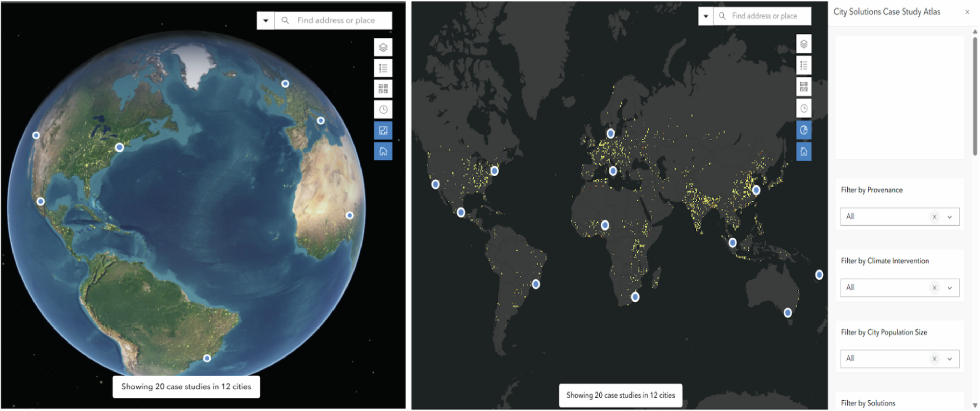This screenshot has height=411, width=980.
Task: Select the West Africa marker on the flat map
Action: 605,225
